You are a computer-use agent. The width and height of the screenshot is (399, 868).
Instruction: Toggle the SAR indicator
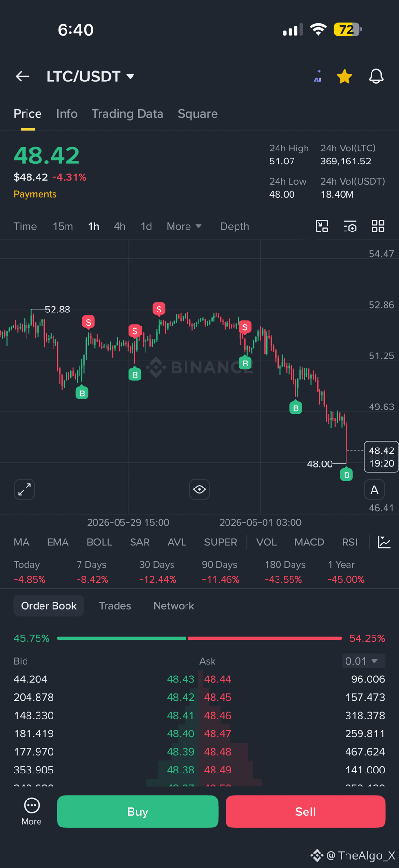click(140, 542)
